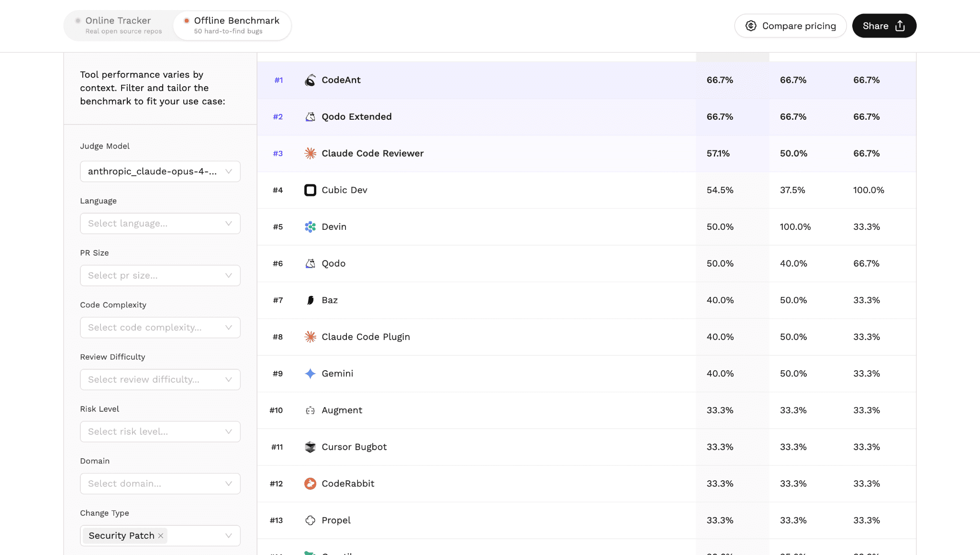Open the Judge Model dropdown
This screenshot has height=555, width=980.
pyautogui.click(x=160, y=171)
